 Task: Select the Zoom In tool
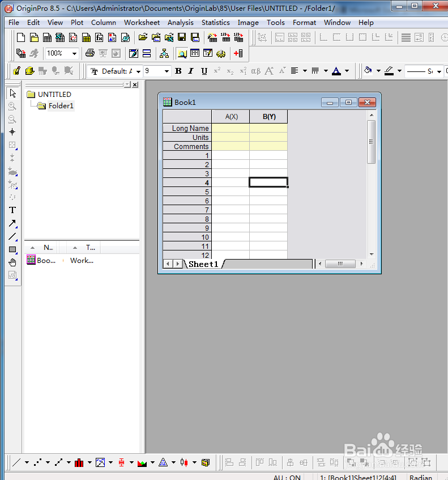coord(12,106)
